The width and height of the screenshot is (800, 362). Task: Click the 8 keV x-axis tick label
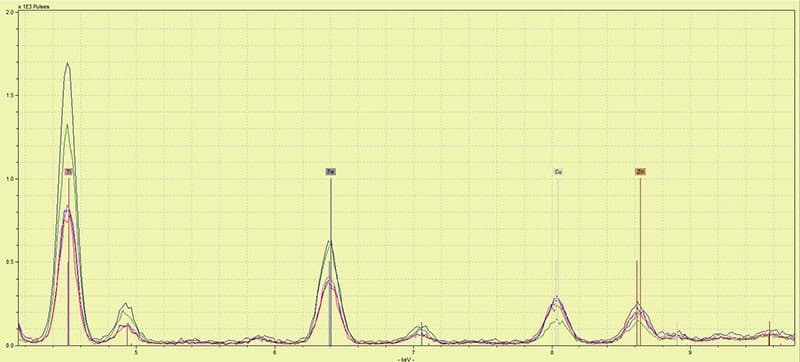(x=552, y=351)
